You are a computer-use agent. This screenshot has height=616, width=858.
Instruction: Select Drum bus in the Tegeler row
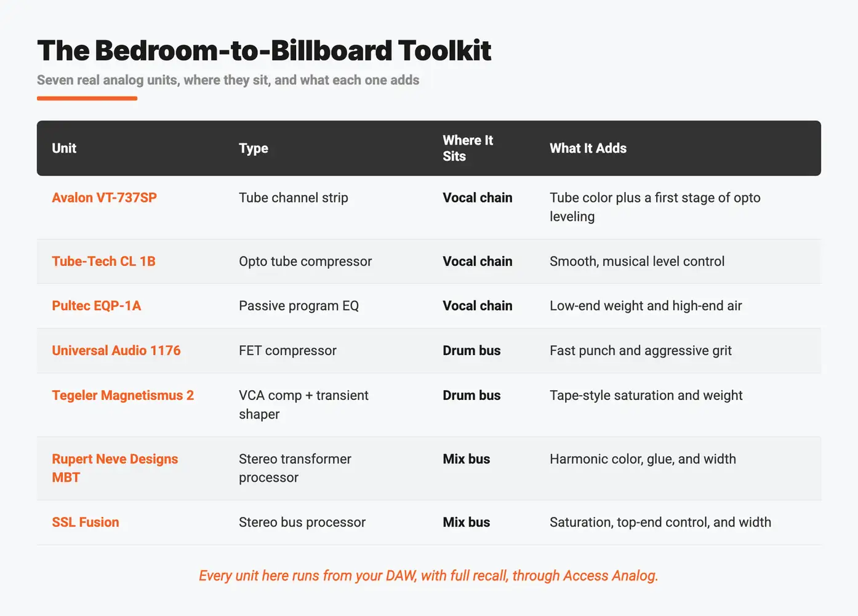pyautogui.click(x=471, y=395)
